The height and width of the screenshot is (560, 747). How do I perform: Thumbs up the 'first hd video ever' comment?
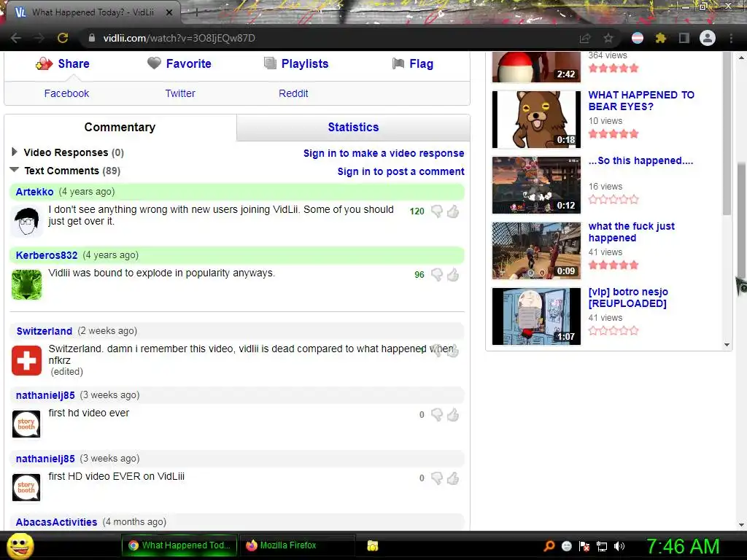(x=453, y=415)
